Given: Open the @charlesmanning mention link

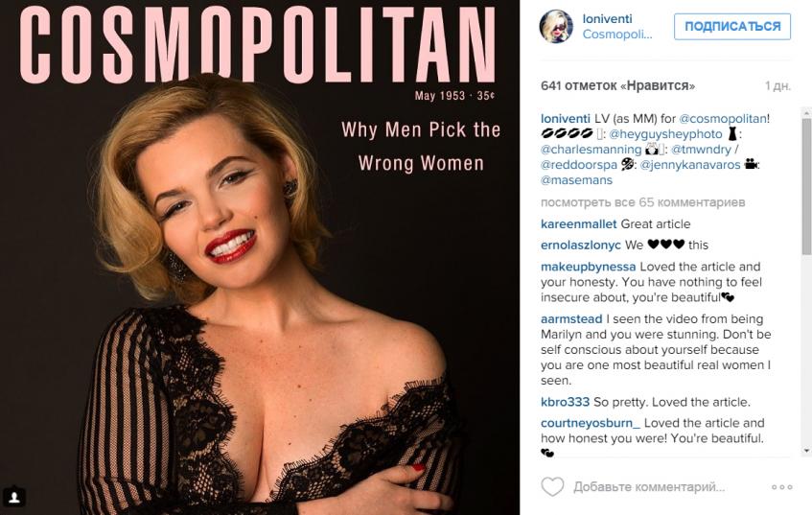Looking at the screenshot, I should click(x=592, y=150).
